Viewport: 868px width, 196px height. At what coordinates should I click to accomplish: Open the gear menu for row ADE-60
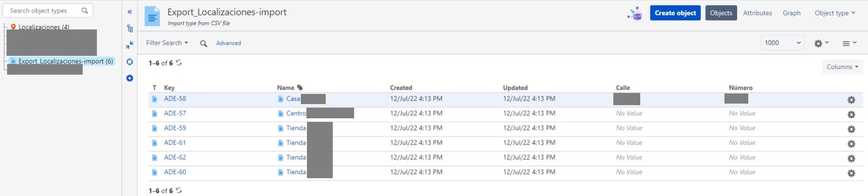tap(851, 173)
